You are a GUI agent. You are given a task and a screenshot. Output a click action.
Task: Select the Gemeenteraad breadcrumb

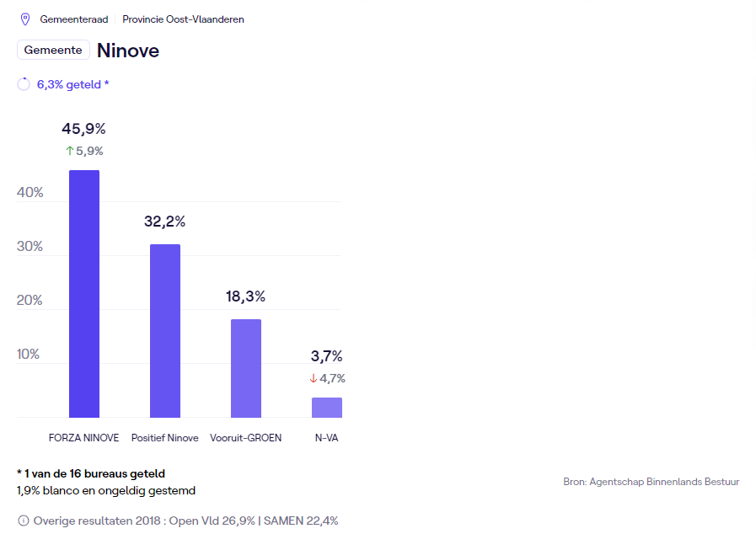tap(74, 19)
